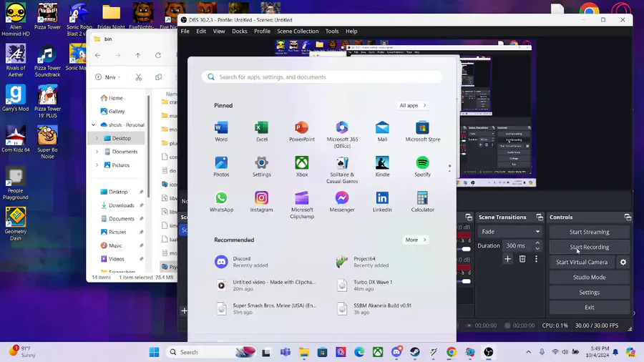Open virtual camera settings gear in OBS
The width and height of the screenshot is (644, 362).
coord(623,263)
